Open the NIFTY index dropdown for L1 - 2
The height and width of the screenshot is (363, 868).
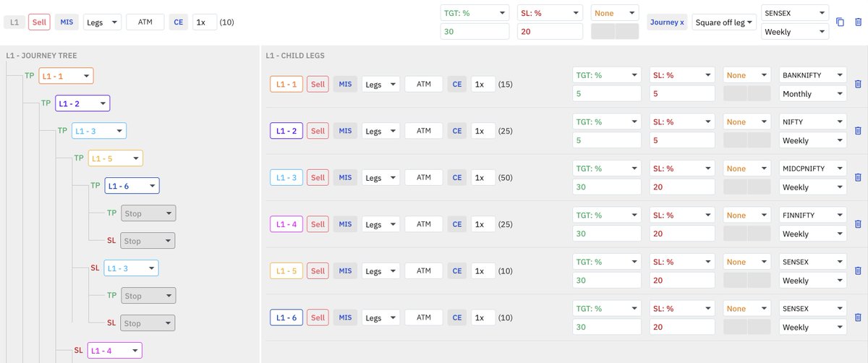click(x=813, y=121)
